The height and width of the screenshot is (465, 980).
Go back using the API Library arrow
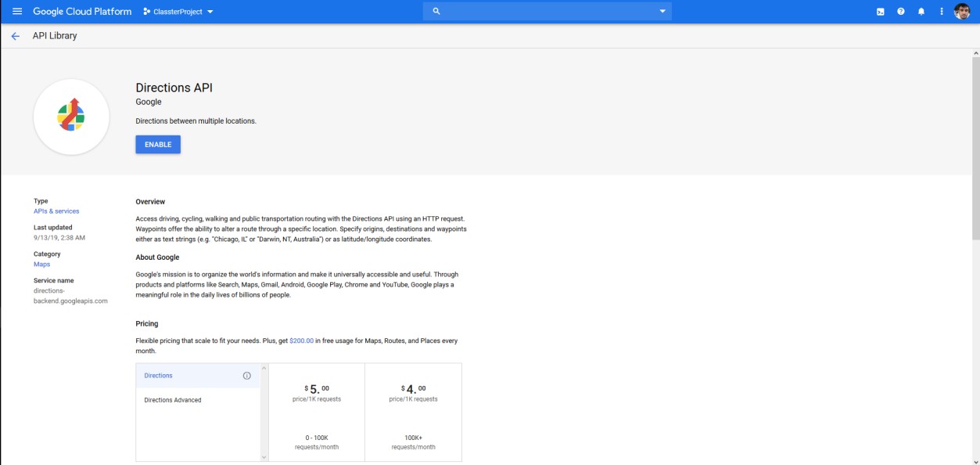[x=16, y=36]
